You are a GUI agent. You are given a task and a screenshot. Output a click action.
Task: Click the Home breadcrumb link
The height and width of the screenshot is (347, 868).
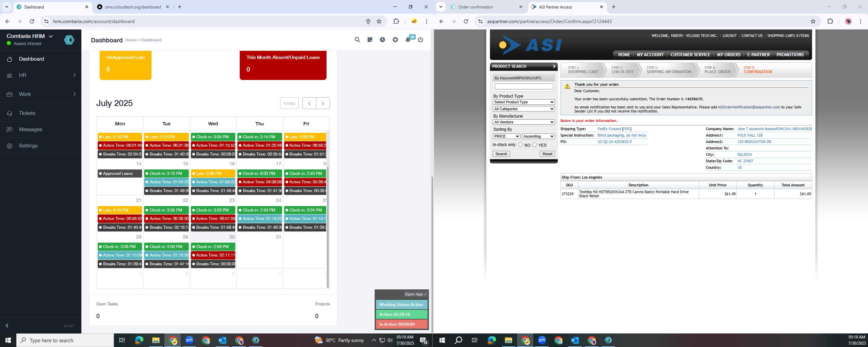point(131,40)
